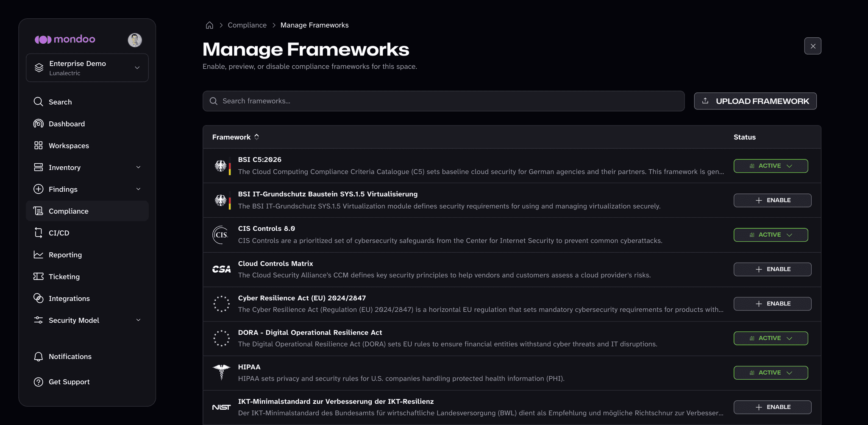Image resolution: width=868 pixels, height=425 pixels.
Task: Click 'DORA - Digital Operational Resilience Act' title
Action: [x=310, y=333]
